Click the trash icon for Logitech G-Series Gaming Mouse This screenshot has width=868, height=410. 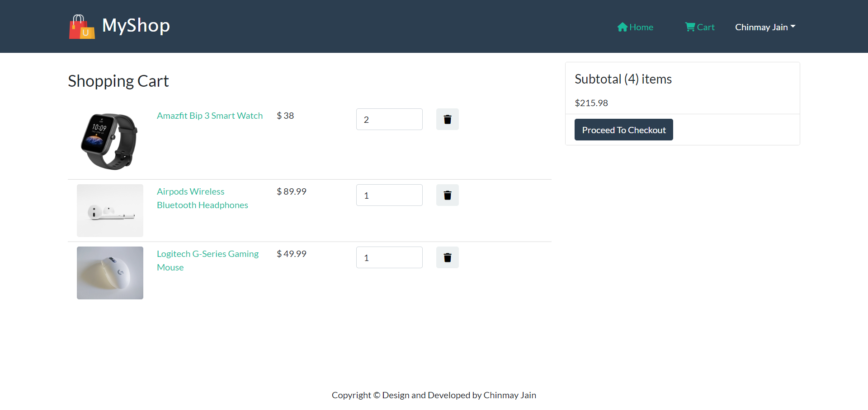pos(447,257)
